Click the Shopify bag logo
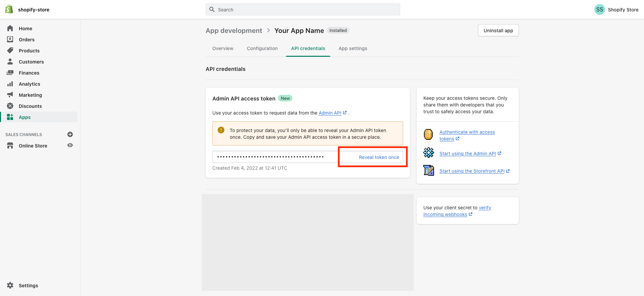 pos(9,9)
